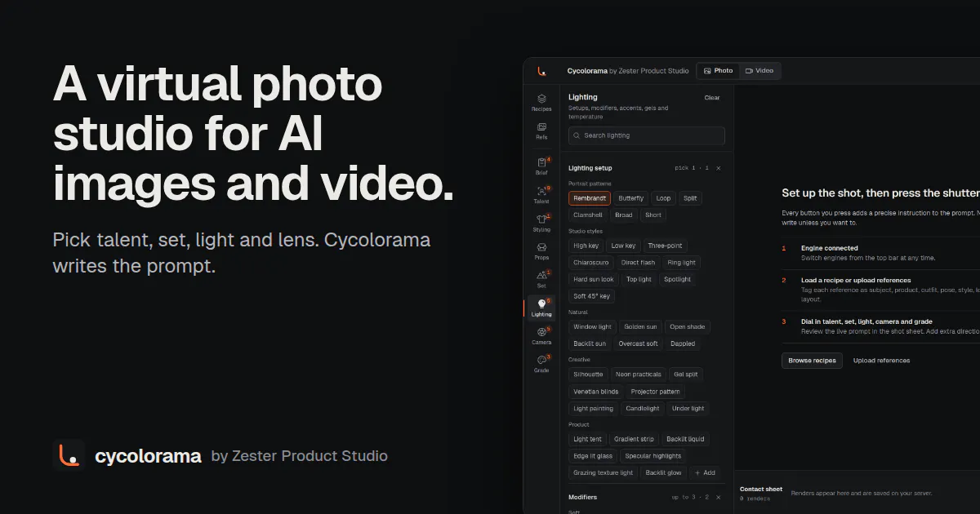The height and width of the screenshot is (514, 980).
Task: Select the Lighting sidebar section
Action: pyautogui.click(x=541, y=308)
